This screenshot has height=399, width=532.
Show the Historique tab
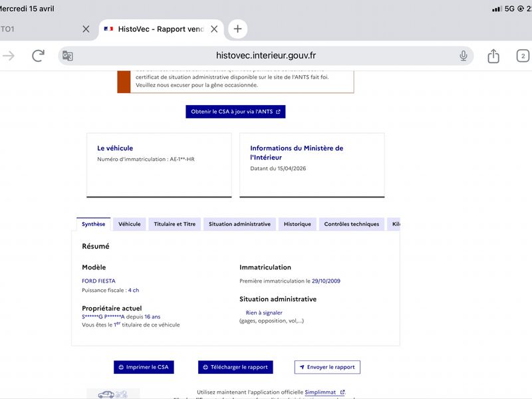297,224
